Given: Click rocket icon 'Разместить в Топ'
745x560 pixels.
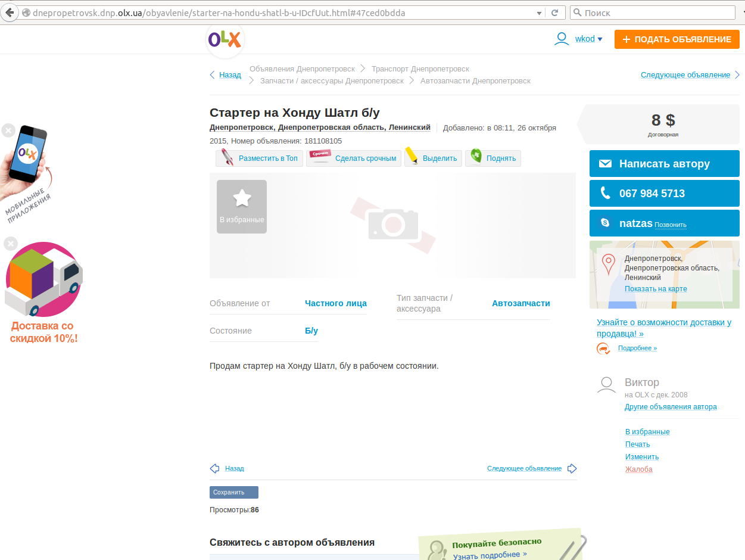Looking at the screenshot, I should (228, 158).
